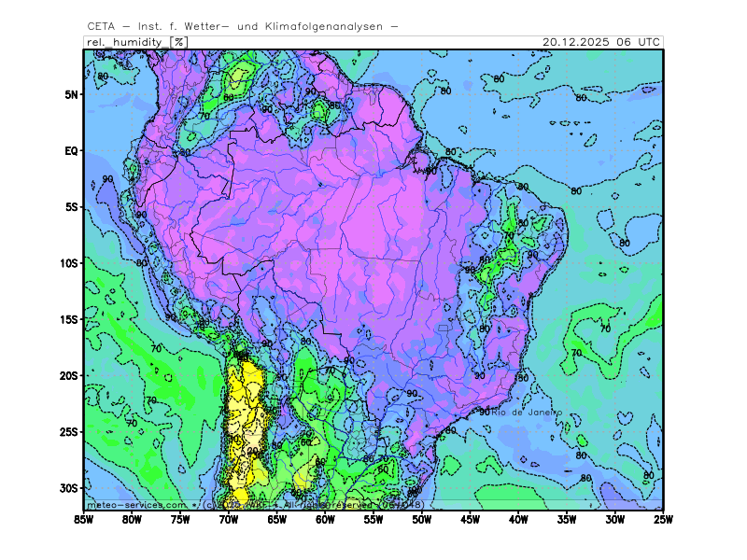Click the 45W longitude label
The image size is (747, 560).
(x=470, y=520)
